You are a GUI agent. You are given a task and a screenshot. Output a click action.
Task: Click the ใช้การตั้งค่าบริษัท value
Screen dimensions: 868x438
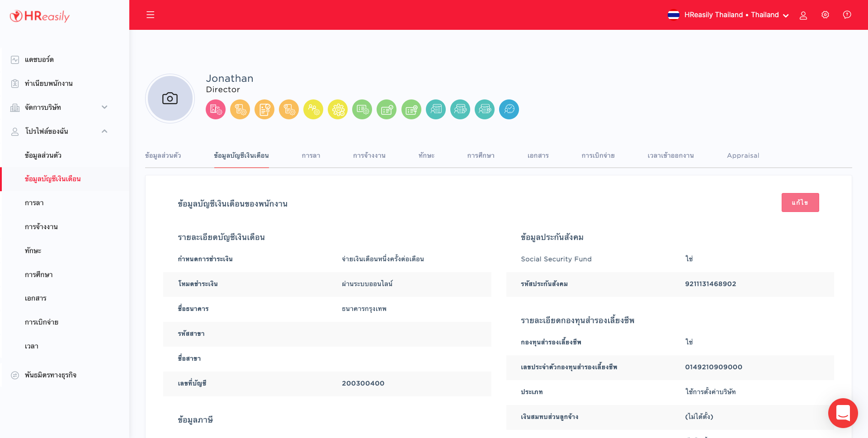[710, 392]
